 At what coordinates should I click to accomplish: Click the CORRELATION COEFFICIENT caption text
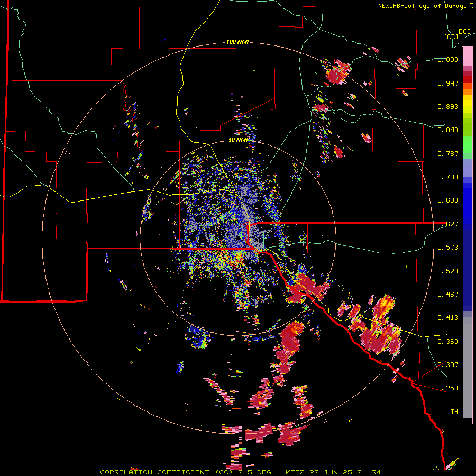[157, 472]
